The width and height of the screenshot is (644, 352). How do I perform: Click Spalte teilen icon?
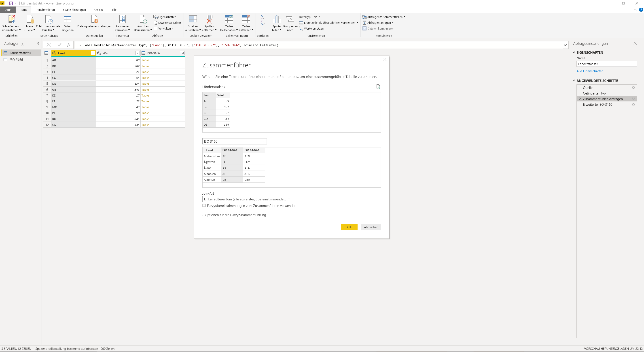click(277, 19)
